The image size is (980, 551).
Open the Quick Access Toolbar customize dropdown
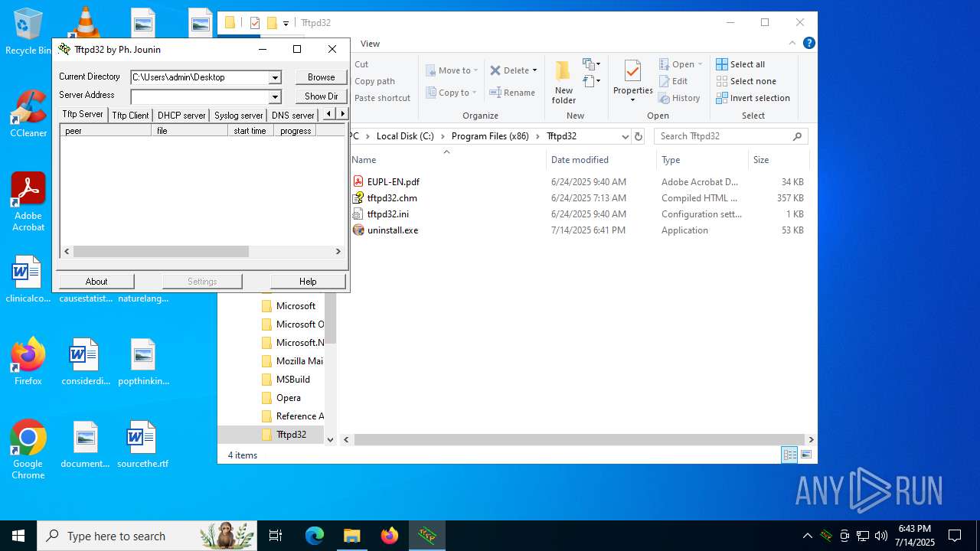pyautogui.click(x=286, y=23)
